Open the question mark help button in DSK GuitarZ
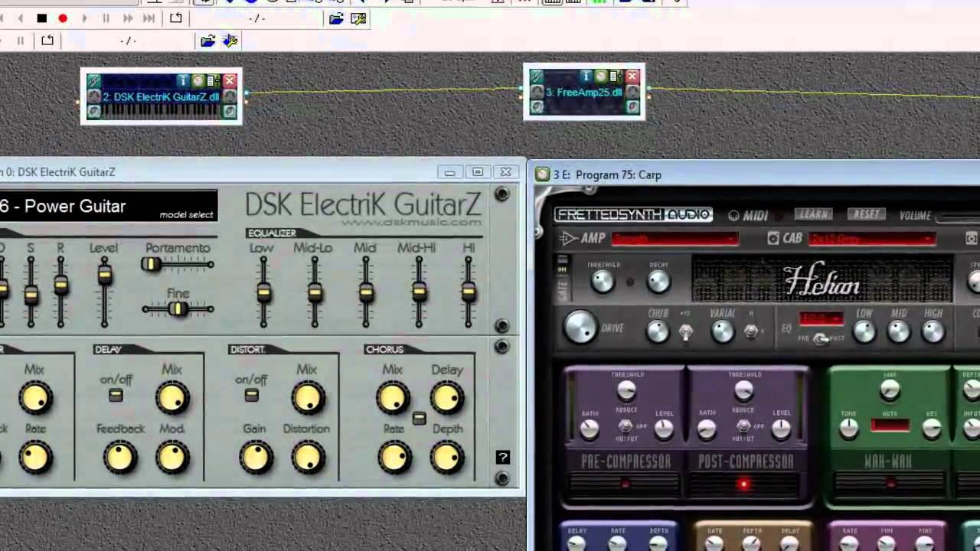This screenshot has height=551, width=980. coord(502,457)
